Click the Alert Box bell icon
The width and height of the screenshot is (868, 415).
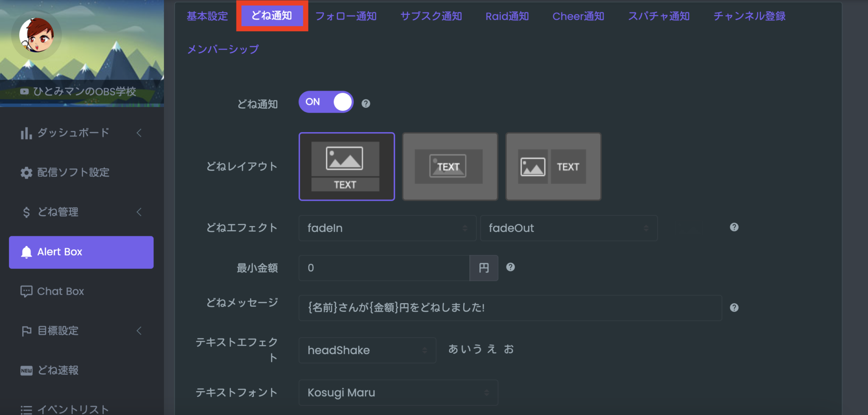(x=26, y=252)
